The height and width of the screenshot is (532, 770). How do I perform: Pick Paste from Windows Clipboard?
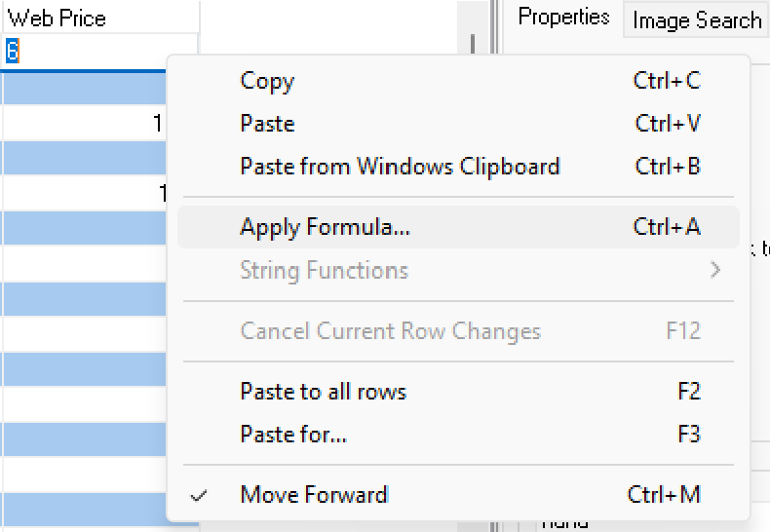point(400,167)
